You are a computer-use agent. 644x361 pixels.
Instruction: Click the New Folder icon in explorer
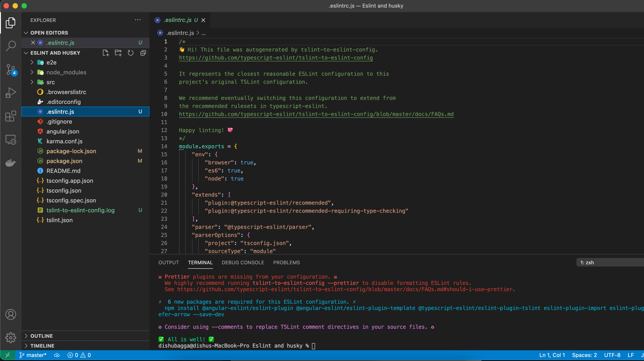(x=118, y=53)
